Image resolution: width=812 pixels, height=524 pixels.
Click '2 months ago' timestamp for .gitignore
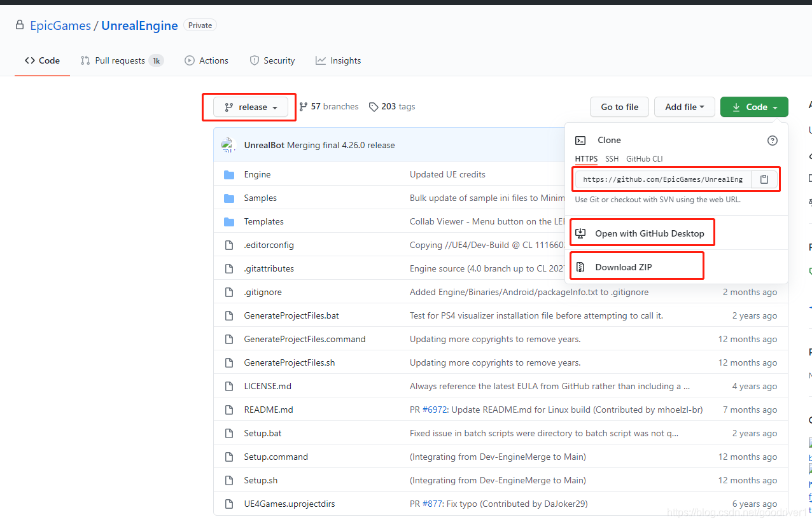[x=750, y=292]
